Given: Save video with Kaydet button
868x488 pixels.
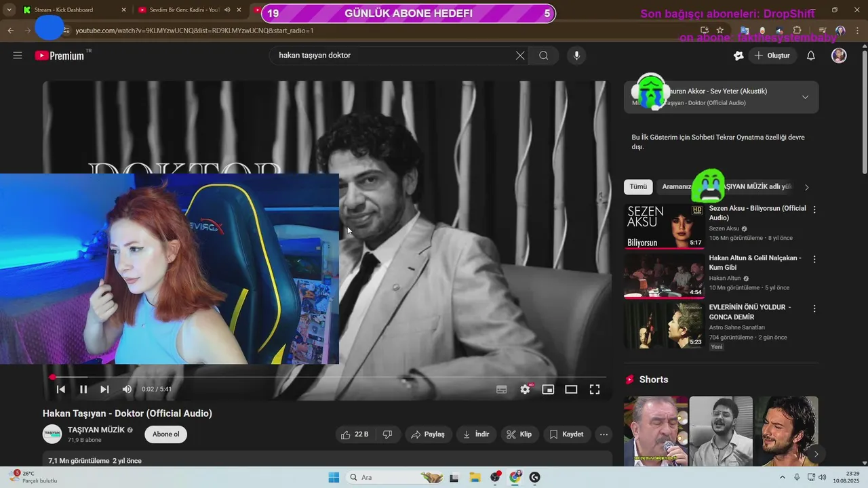Looking at the screenshot, I should click(x=566, y=434).
